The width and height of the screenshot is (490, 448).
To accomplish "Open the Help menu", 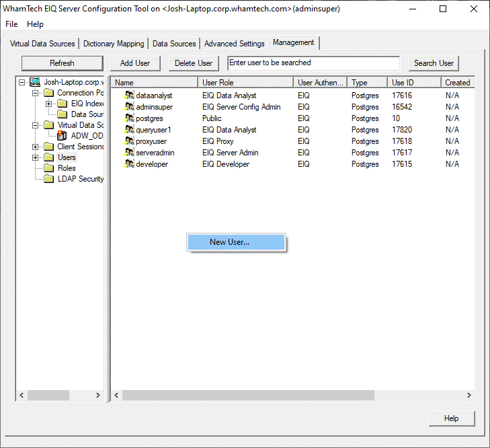I will (x=35, y=24).
